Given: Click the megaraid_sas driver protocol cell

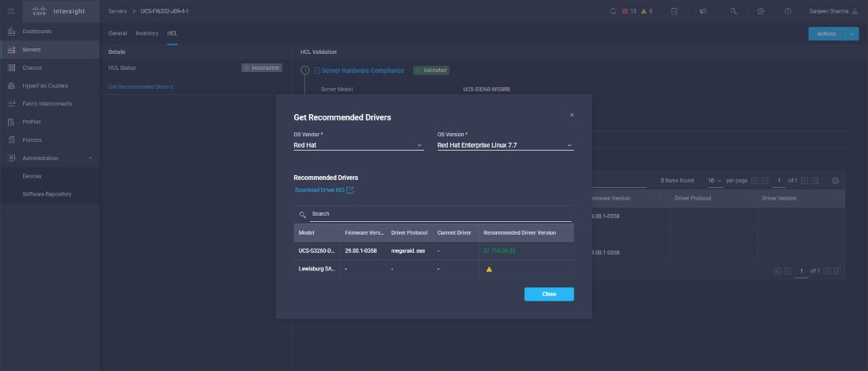Looking at the screenshot, I should click(408, 251).
